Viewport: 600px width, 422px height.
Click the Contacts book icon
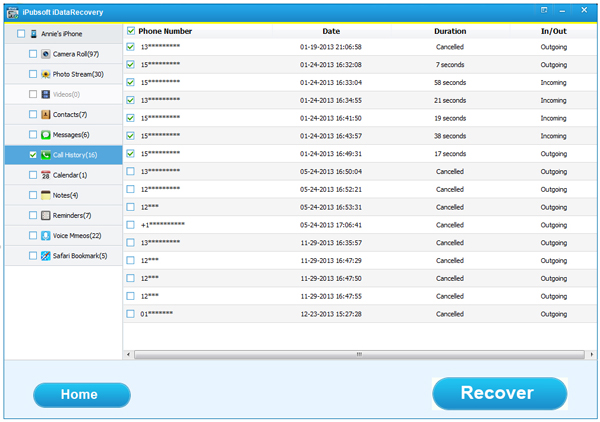[46, 114]
